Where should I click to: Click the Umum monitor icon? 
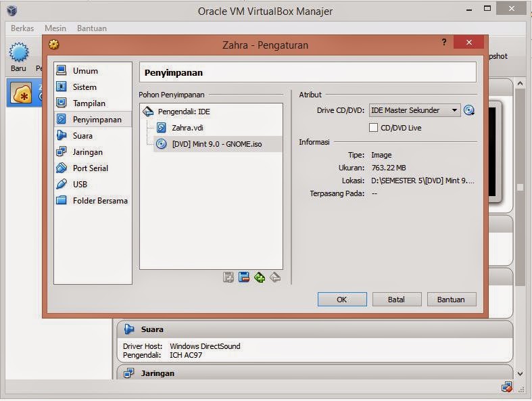coord(62,70)
